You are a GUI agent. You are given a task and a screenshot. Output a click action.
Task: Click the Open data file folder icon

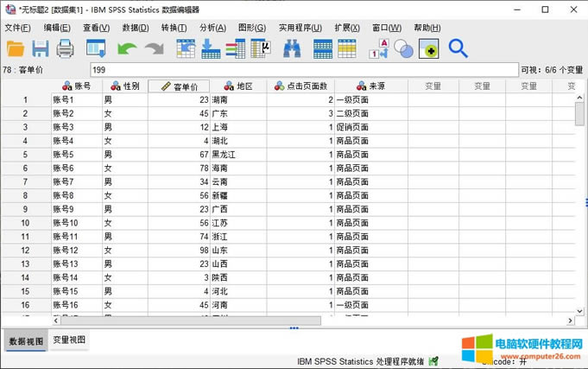pyautogui.click(x=16, y=49)
